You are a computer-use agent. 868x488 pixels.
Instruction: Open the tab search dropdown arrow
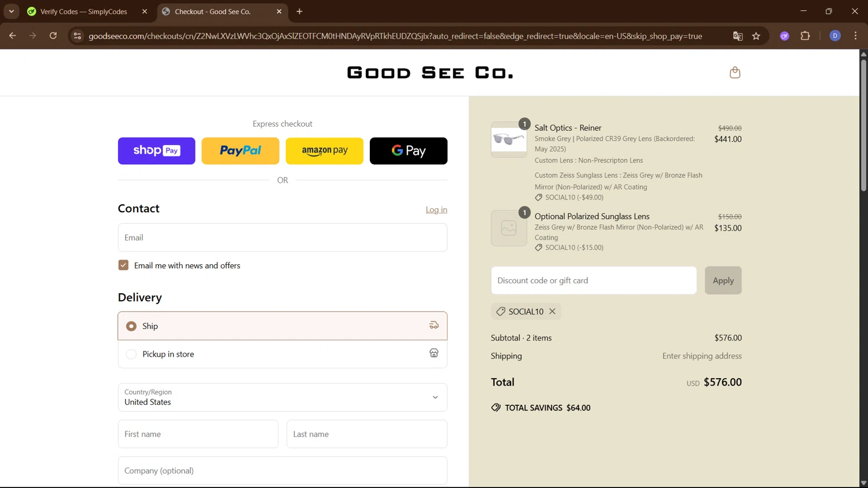[11, 12]
